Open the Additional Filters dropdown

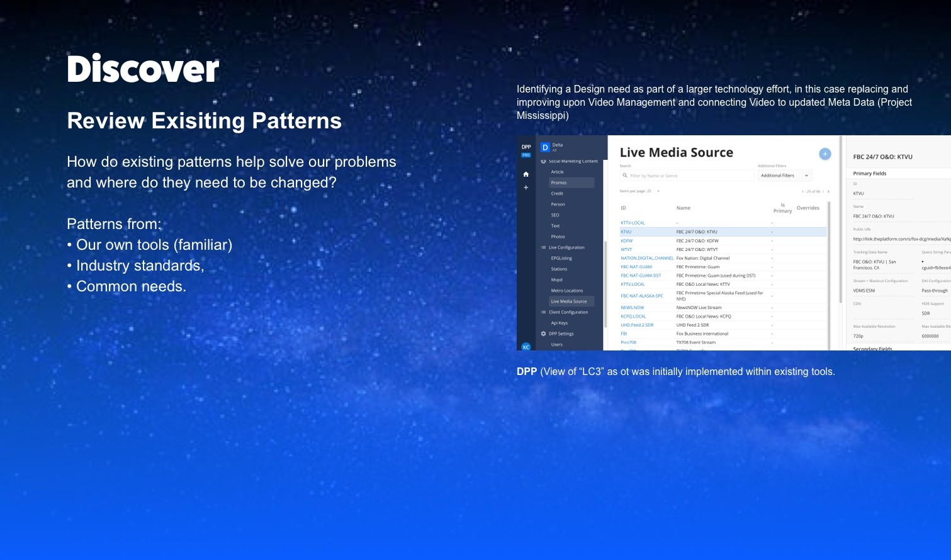click(785, 176)
